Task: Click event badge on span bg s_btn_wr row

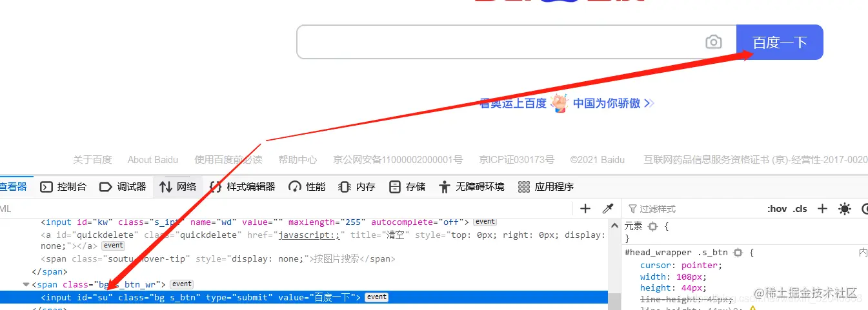Action: pos(181,284)
